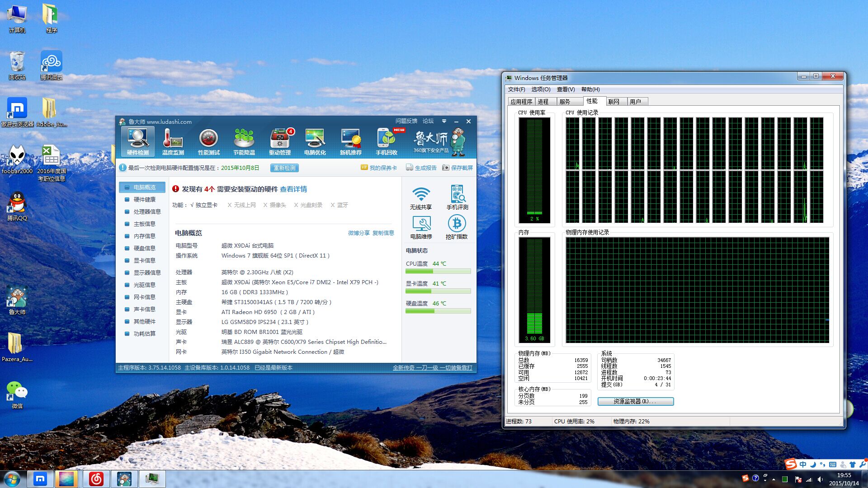Open 新机推荐 new PC recommendation
This screenshot has height=488, width=868.
pyautogui.click(x=351, y=141)
